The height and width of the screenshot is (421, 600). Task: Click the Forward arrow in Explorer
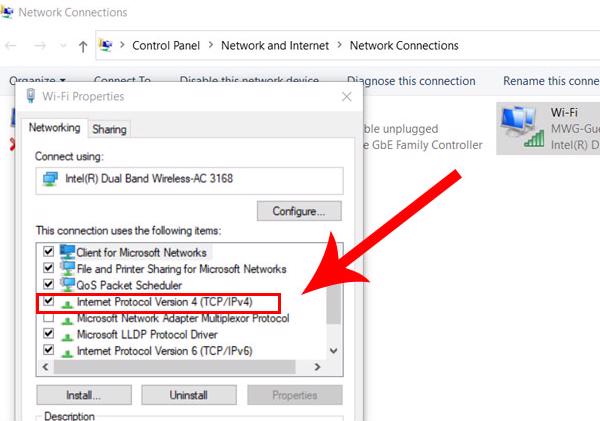pyautogui.click(x=40, y=46)
